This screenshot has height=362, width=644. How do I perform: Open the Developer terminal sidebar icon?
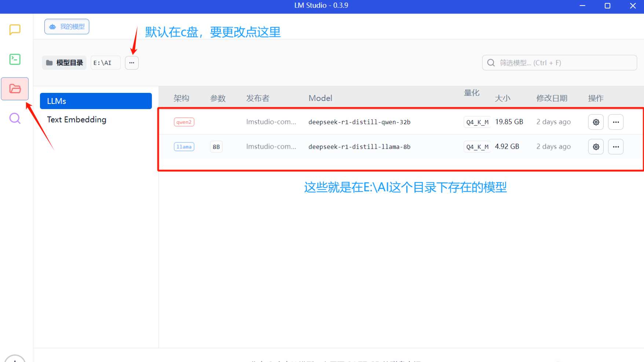coord(15,59)
